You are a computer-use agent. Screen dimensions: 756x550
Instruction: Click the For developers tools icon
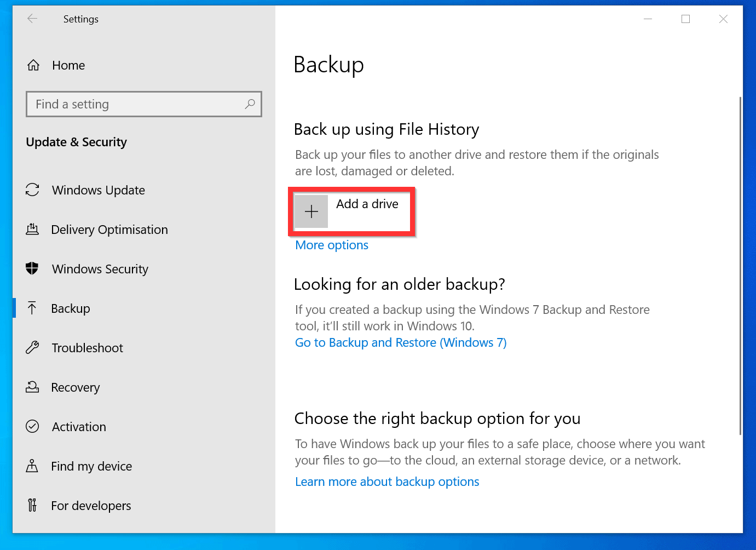pos(32,505)
